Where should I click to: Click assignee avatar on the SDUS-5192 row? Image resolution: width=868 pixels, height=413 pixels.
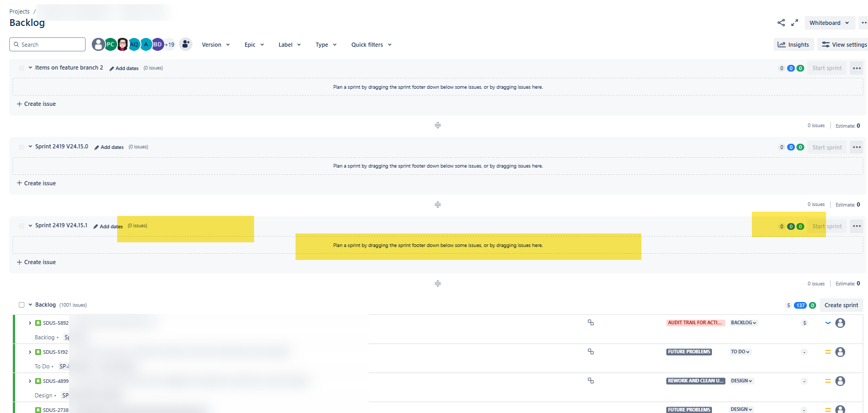tap(841, 352)
